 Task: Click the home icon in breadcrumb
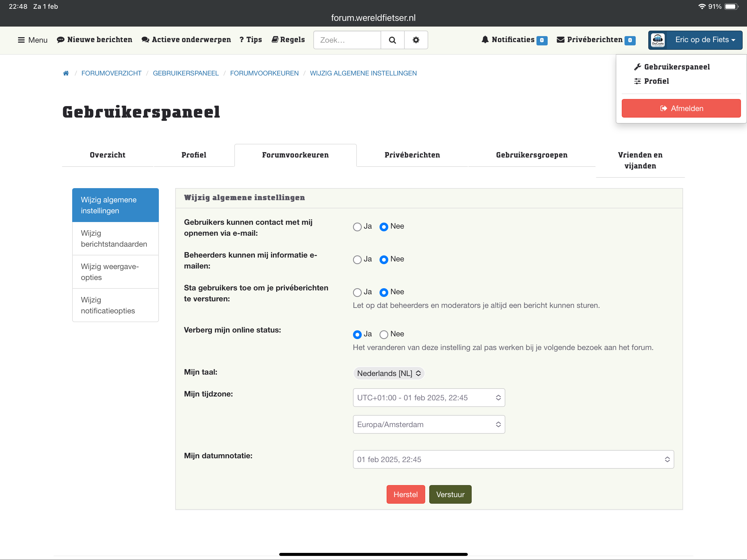coord(66,73)
